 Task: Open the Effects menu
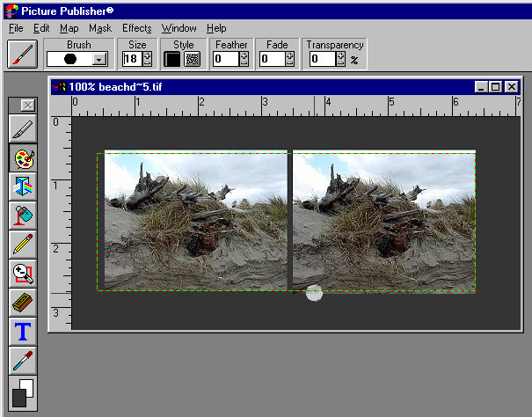136,28
